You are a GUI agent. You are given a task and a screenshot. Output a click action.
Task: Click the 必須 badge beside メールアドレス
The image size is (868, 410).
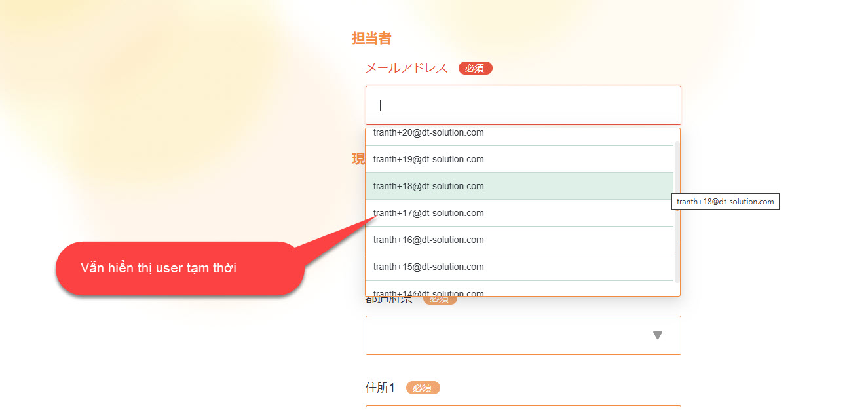coord(475,68)
